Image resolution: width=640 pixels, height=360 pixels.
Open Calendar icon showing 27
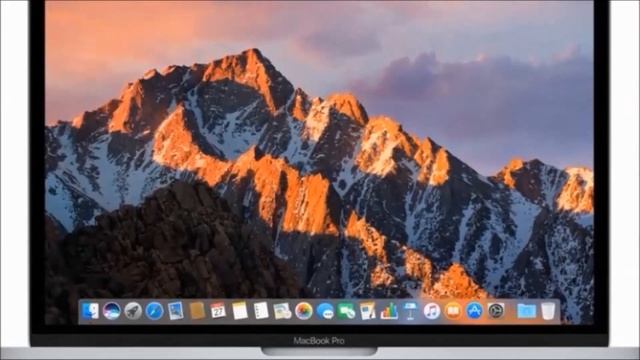click(x=218, y=311)
